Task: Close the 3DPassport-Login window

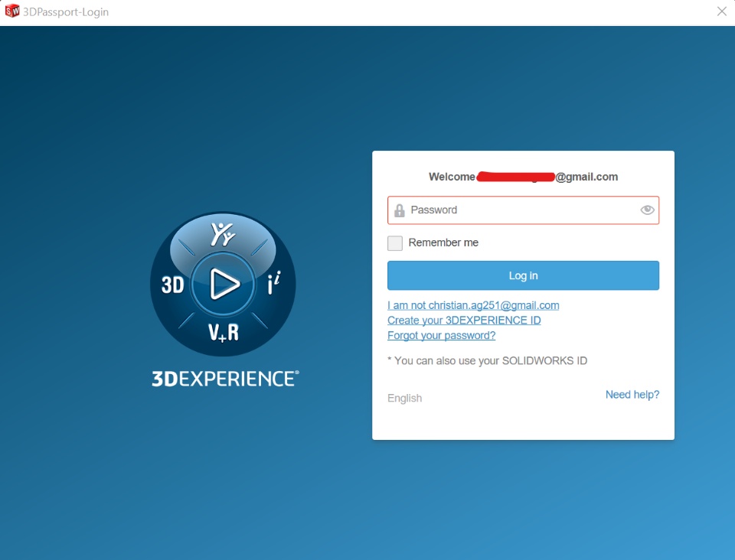Action: 721,11
